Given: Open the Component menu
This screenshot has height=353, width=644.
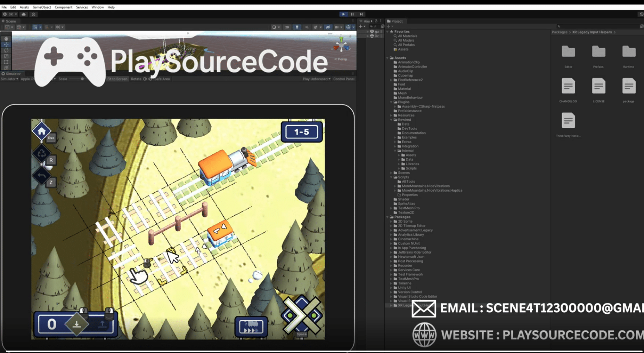Looking at the screenshot, I should tap(64, 7).
